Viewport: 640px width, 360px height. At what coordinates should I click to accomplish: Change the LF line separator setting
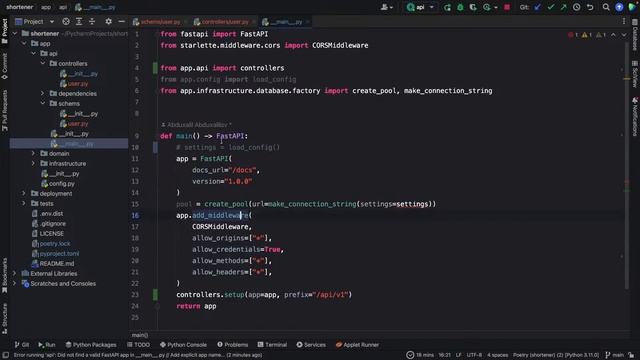(x=459, y=355)
